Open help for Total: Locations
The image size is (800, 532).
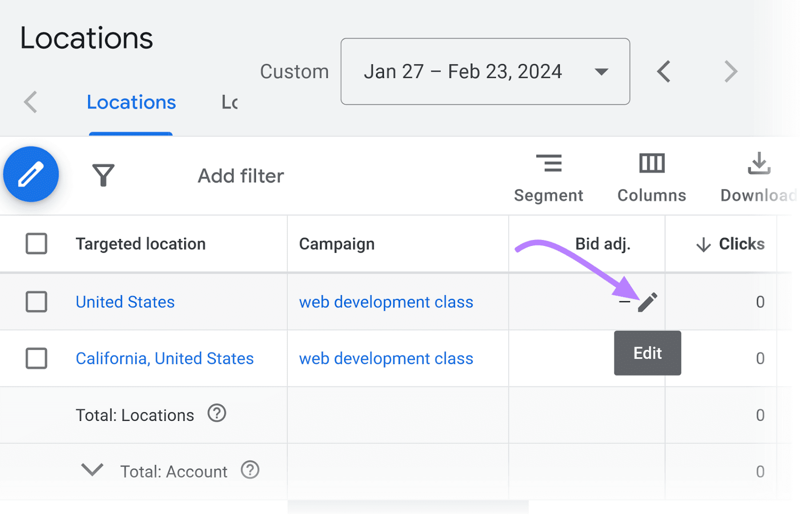pos(217,414)
